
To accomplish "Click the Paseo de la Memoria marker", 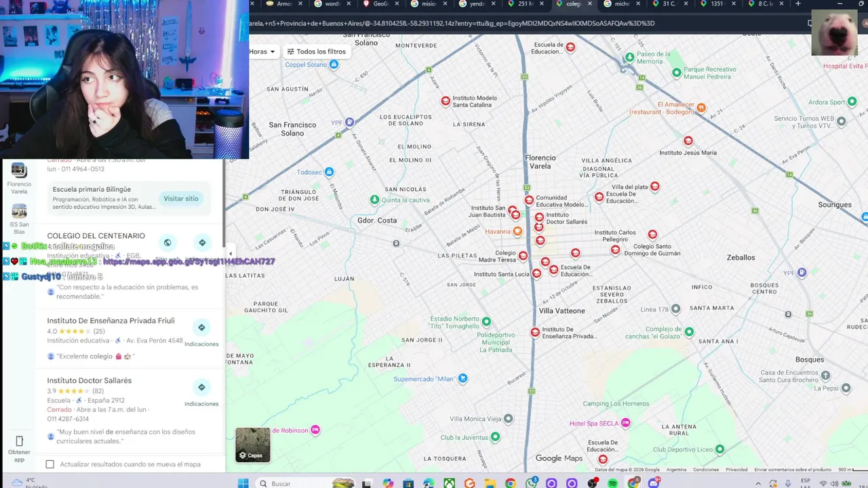I will 629,58.
